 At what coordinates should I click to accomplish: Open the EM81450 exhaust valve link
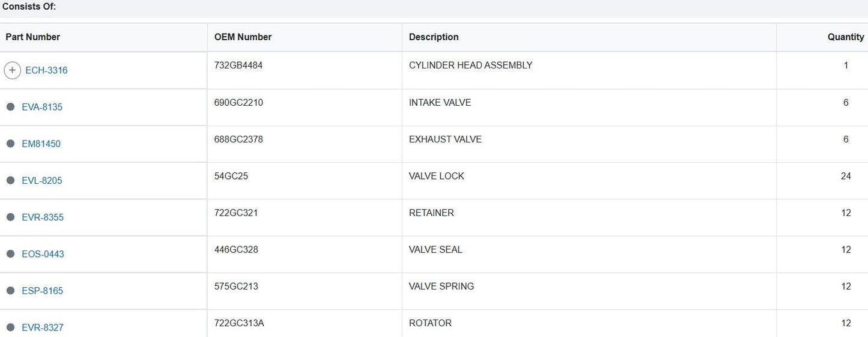[41, 144]
